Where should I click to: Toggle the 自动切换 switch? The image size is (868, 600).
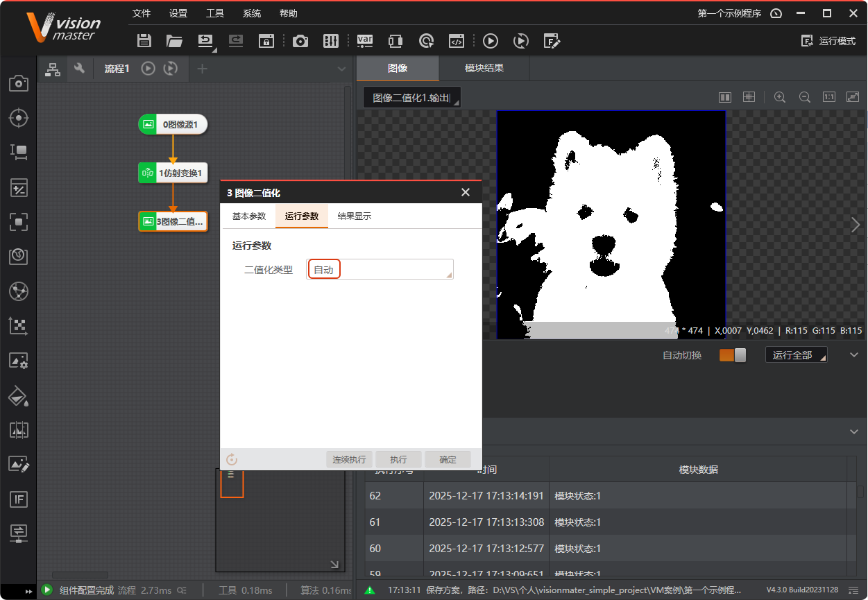pos(733,355)
